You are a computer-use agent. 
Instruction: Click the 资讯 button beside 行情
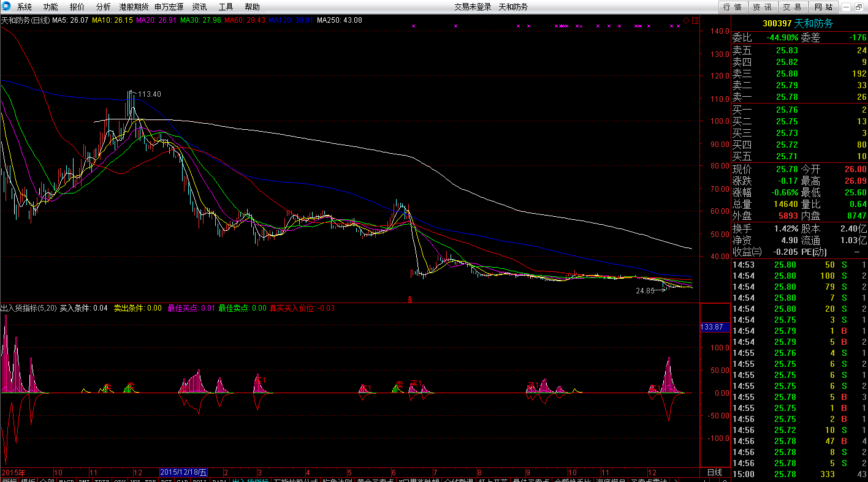[x=763, y=7]
